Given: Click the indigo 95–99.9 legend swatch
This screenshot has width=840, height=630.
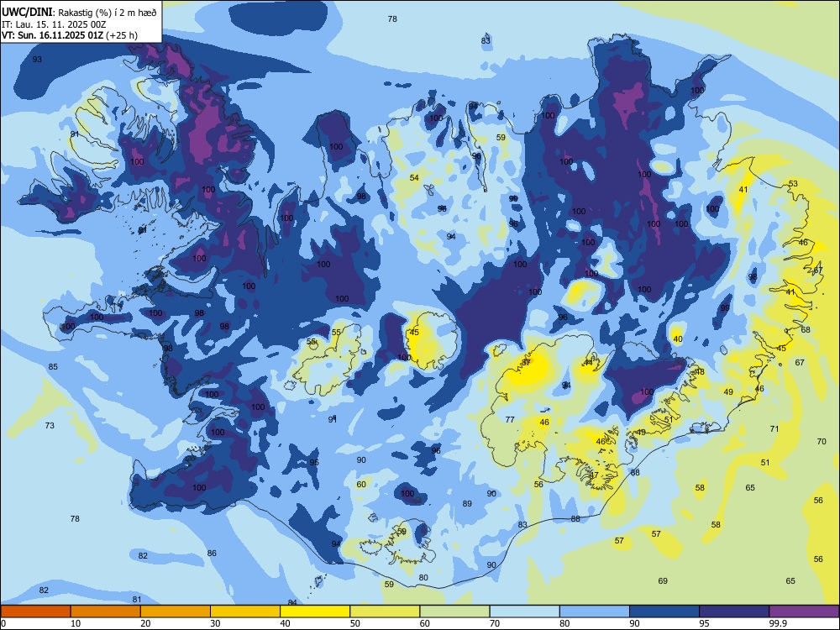Looking at the screenshot, I should (734, 612).
